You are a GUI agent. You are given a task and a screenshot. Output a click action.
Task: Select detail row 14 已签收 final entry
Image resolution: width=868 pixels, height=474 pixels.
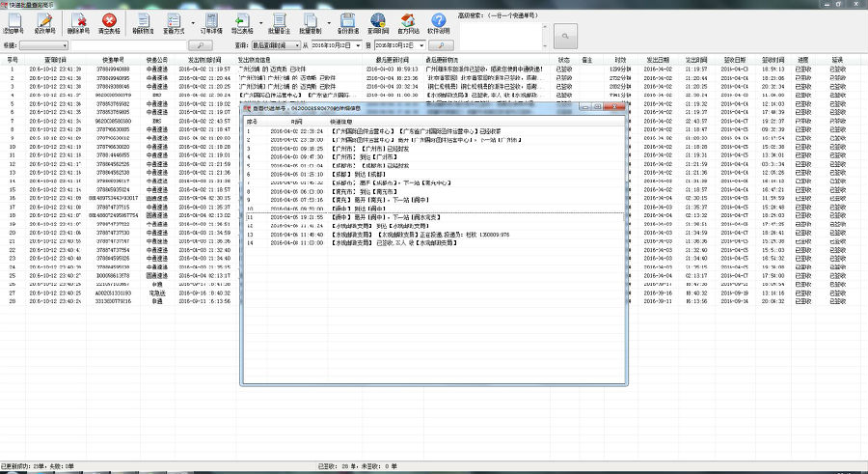click(x=435, y=243)
